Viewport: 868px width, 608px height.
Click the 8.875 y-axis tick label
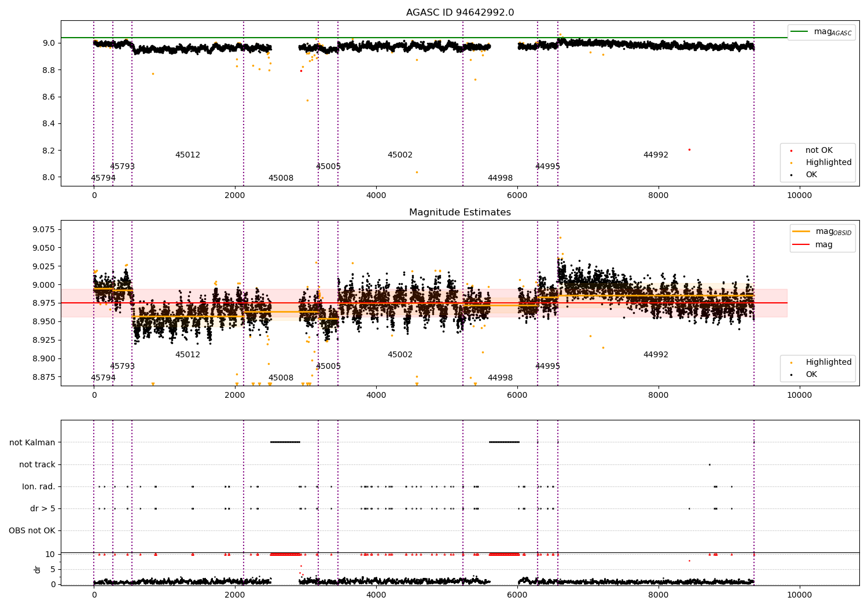pos(44,377)
